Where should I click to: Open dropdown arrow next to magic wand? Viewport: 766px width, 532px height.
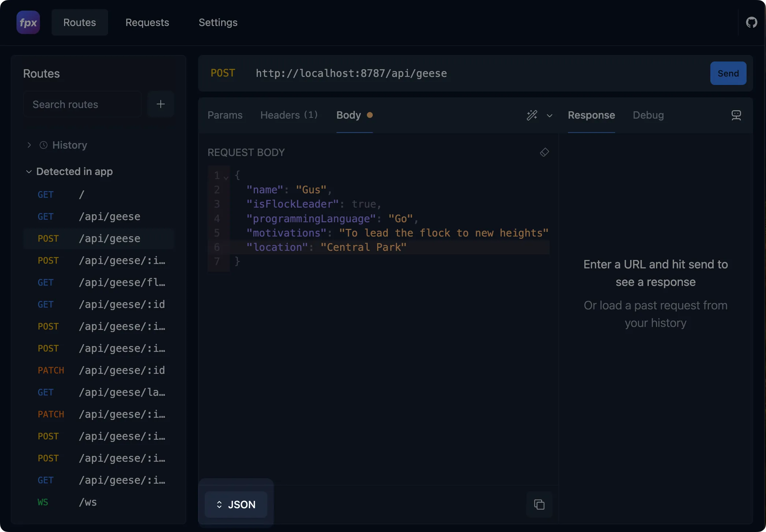coord(549,116)
